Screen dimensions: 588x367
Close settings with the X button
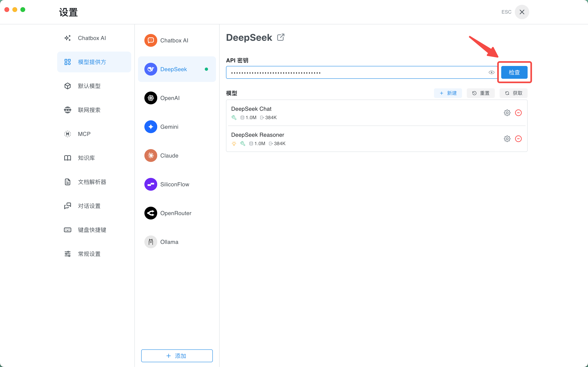(522, 12)
